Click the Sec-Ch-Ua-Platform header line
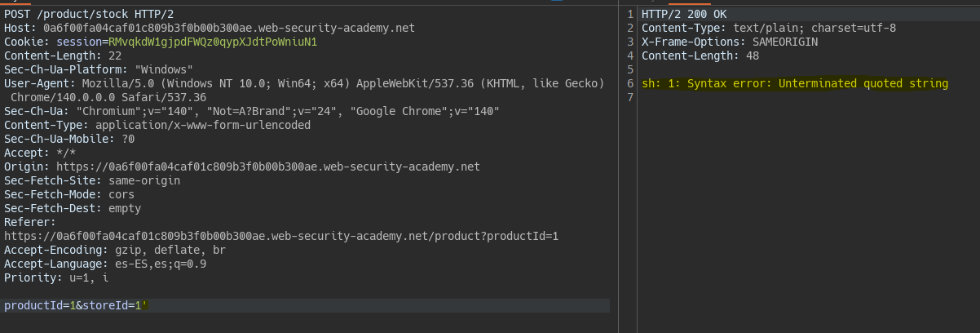Screen dimensions: 980x333 tap(98, 69)
